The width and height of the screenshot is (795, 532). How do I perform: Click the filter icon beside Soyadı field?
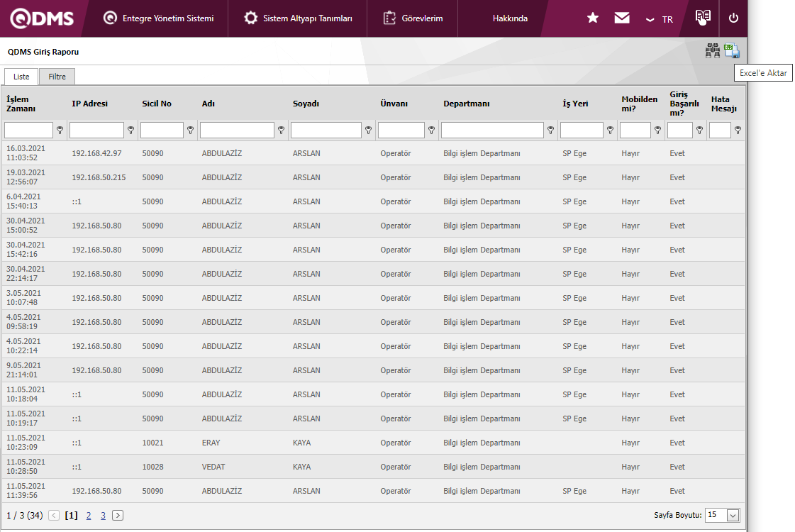[368, 131]
